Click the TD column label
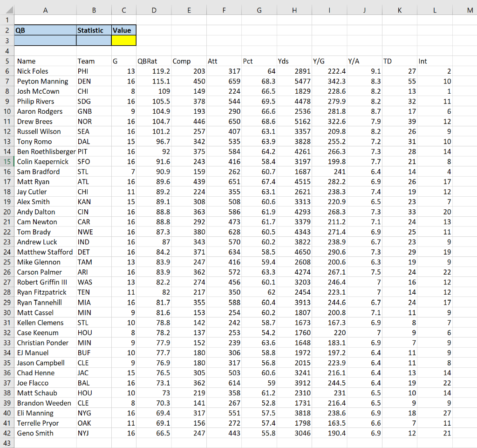The width and height of the screenshot is (477, 448). coord(387,61)
